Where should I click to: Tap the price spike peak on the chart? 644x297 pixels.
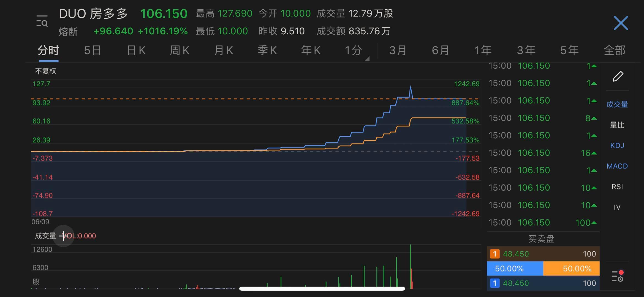(410, 87)
